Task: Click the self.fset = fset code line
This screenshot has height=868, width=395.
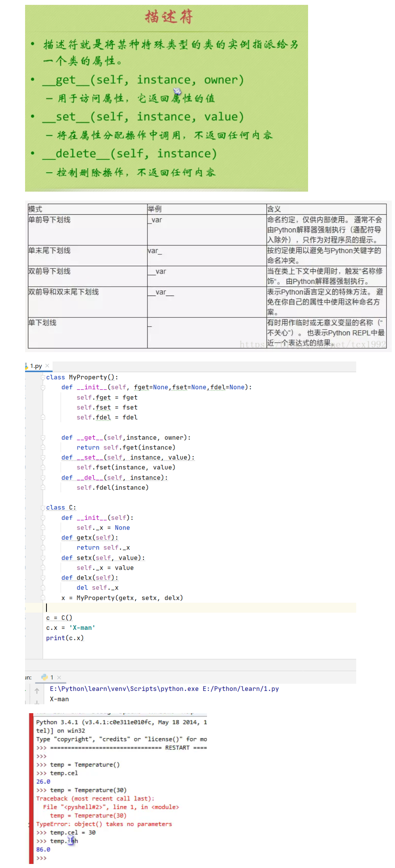Action: click(x=107, y=408)
